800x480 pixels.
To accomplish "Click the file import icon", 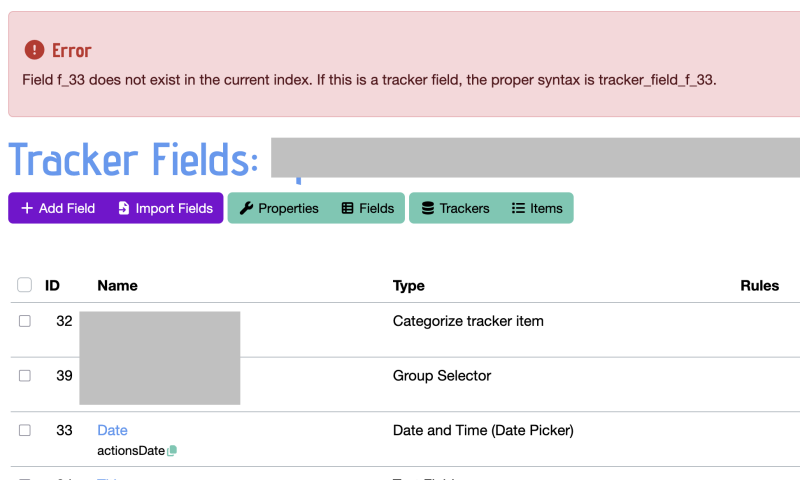I will click(123, 208).
